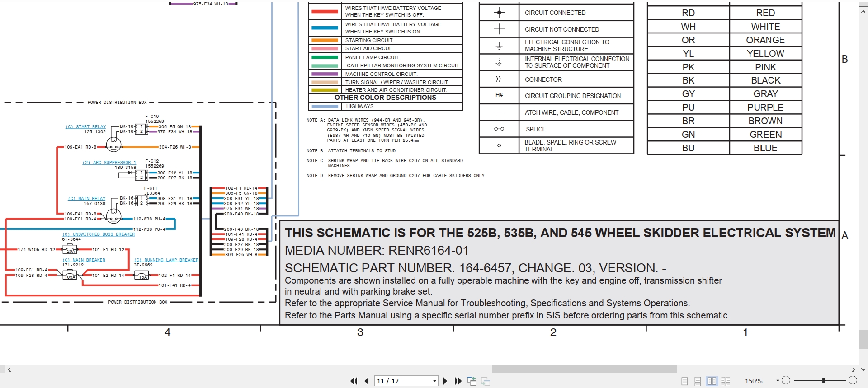Click the MAIN RELAY component link
Viewport: 868px width, 388px height.
point(87,199)
